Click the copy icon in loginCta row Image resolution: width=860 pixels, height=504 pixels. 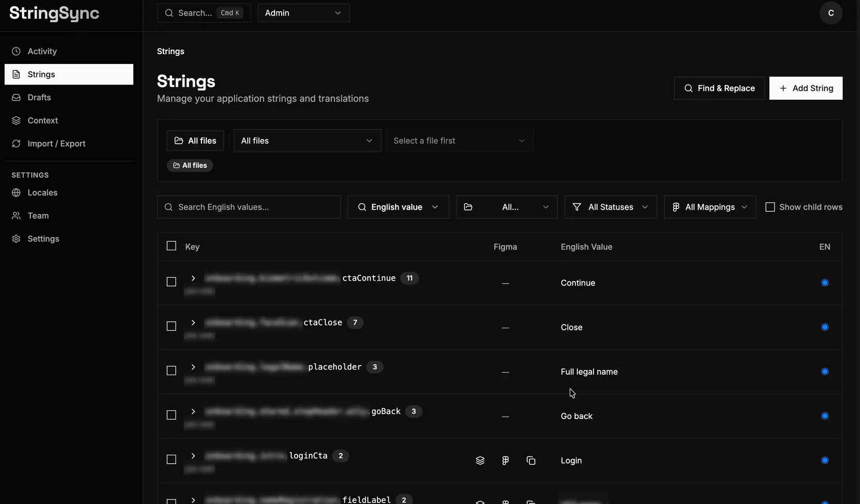point(531,460)
